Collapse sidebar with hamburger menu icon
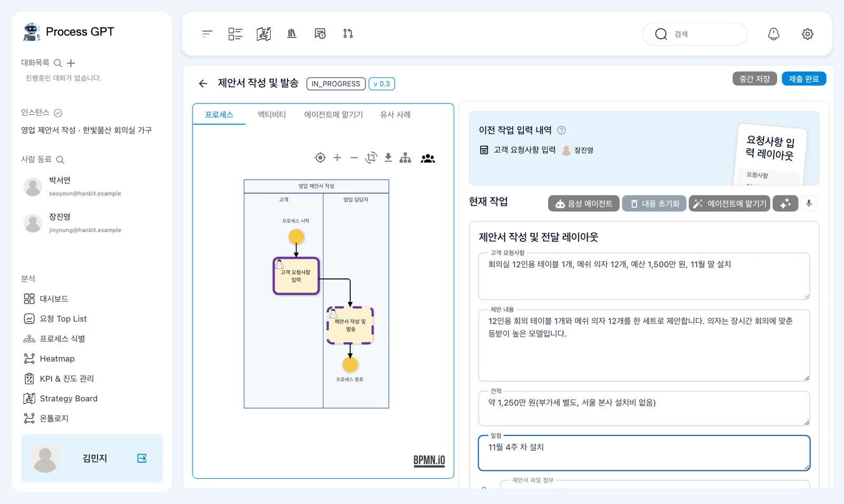 pyautogui.click(x=207, y=34)
